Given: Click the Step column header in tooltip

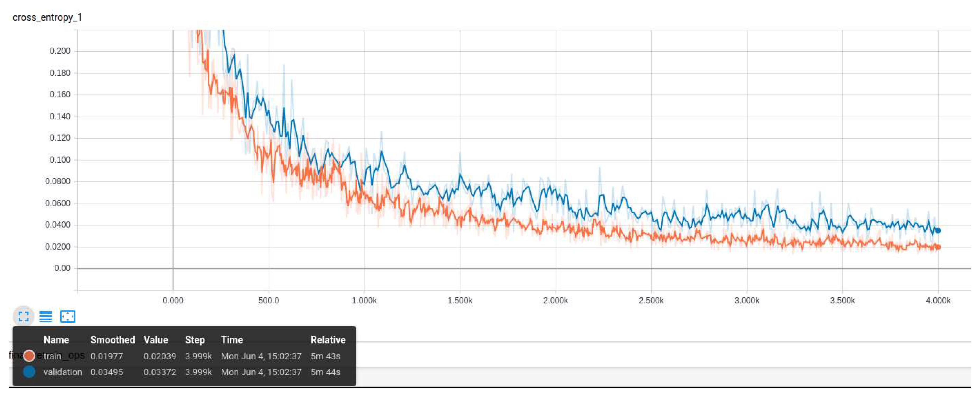Looking at the screenshot, I should [x=195, y=340].
